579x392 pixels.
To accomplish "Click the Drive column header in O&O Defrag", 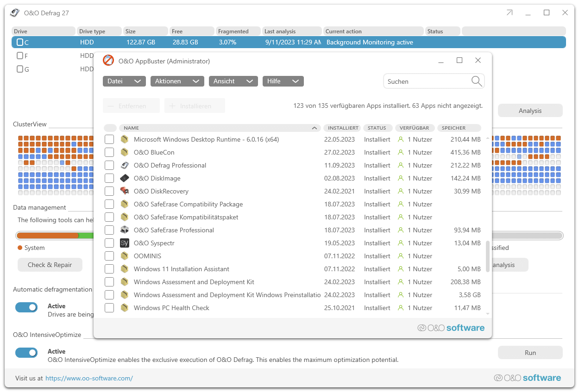I will click(x=44, y=31).
